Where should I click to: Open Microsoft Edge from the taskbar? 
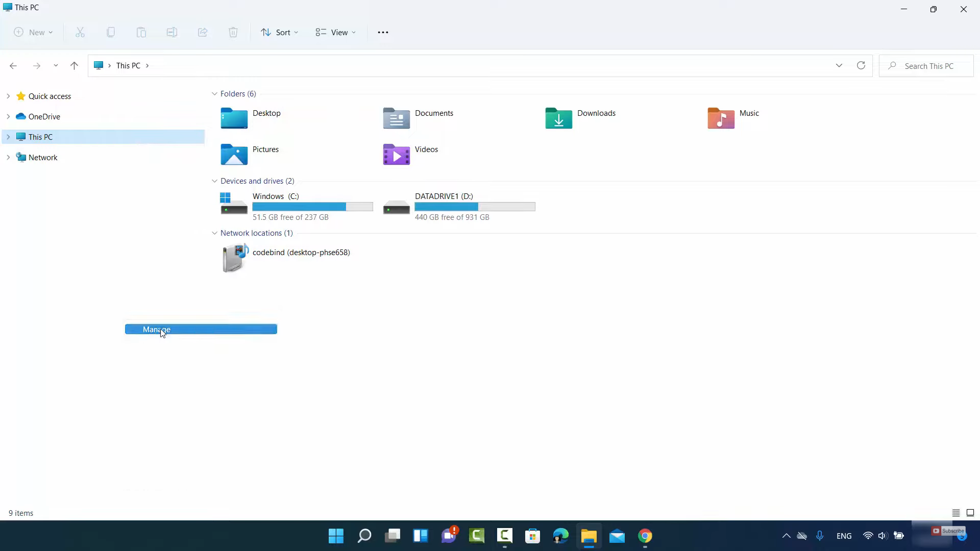pos(560,536)
